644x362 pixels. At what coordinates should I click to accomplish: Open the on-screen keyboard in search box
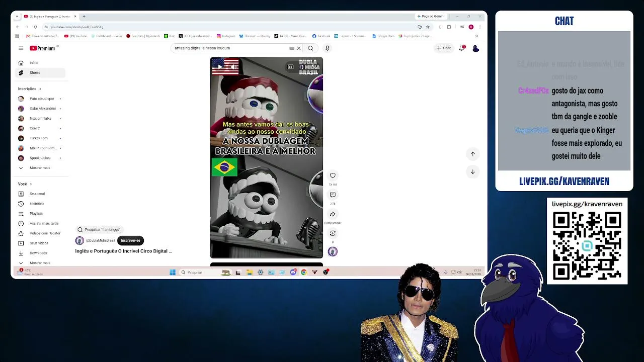pos(292,48)
